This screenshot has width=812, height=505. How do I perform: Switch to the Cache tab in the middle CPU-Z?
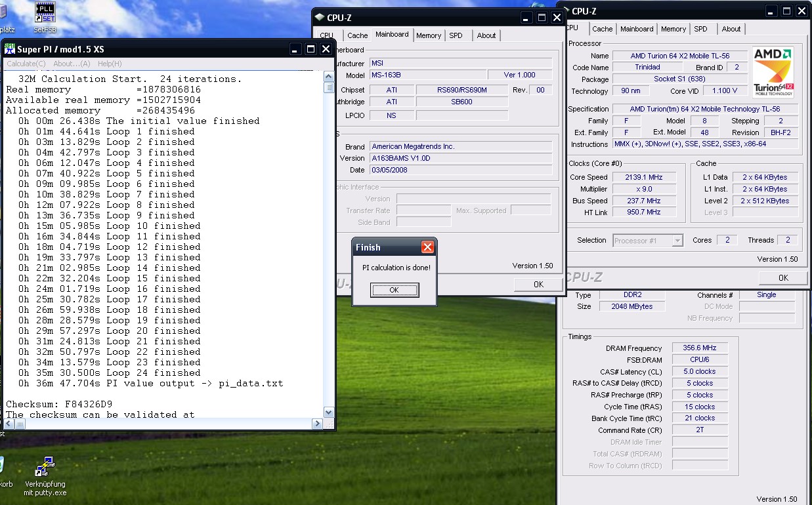(357, 35)
